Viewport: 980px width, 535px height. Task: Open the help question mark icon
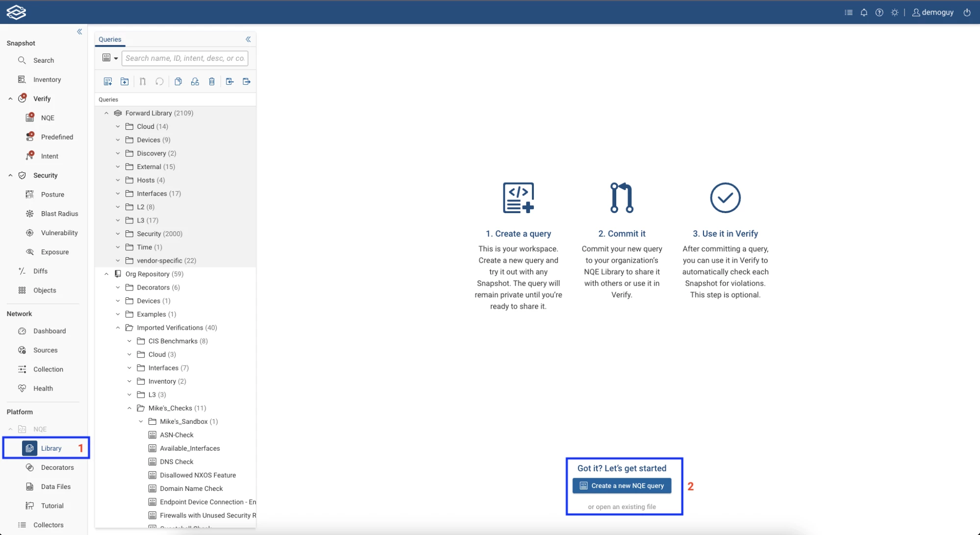[x=879, y=12]
